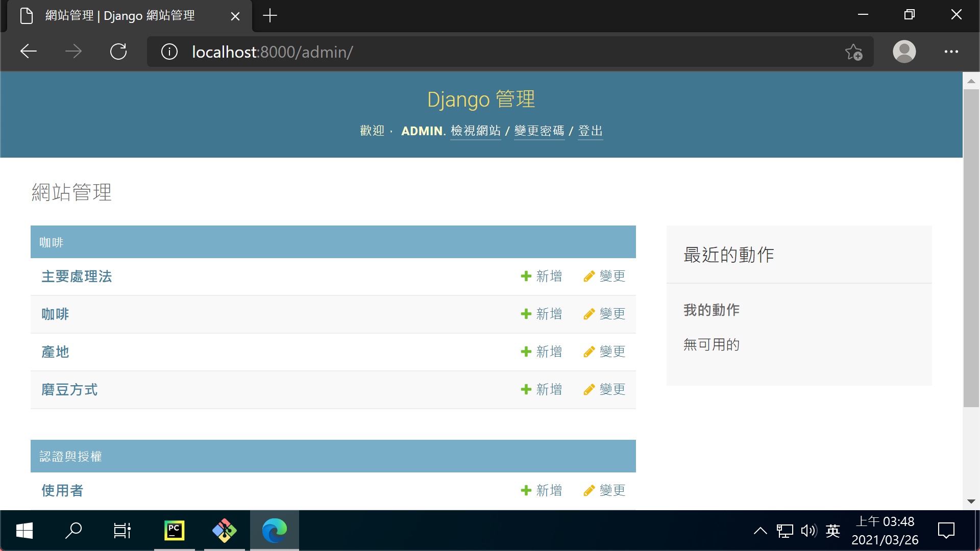This screenshot has height=551, width=980.
Task: Switch input language via 英 indicator
Action: [833, 531]
